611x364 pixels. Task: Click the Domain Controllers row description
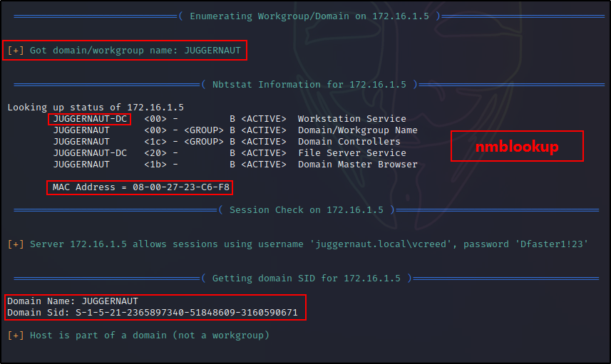click(349, 142)
